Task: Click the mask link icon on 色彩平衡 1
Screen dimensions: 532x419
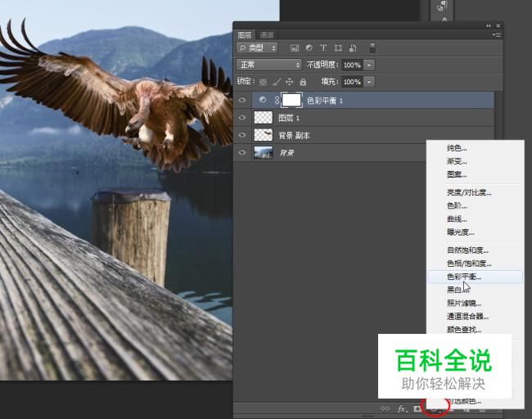Action: pyautogui.click(x=277, y=100)
